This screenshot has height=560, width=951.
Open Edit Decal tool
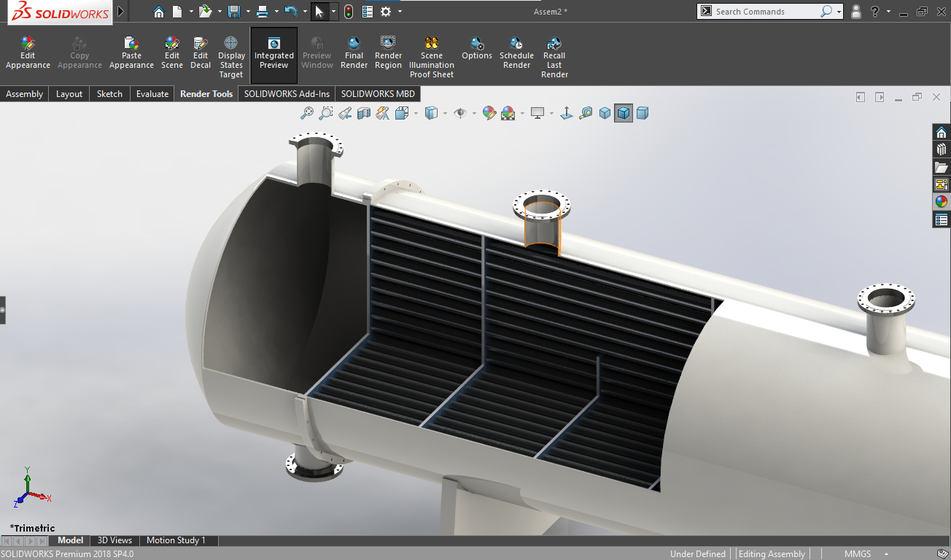201,44
